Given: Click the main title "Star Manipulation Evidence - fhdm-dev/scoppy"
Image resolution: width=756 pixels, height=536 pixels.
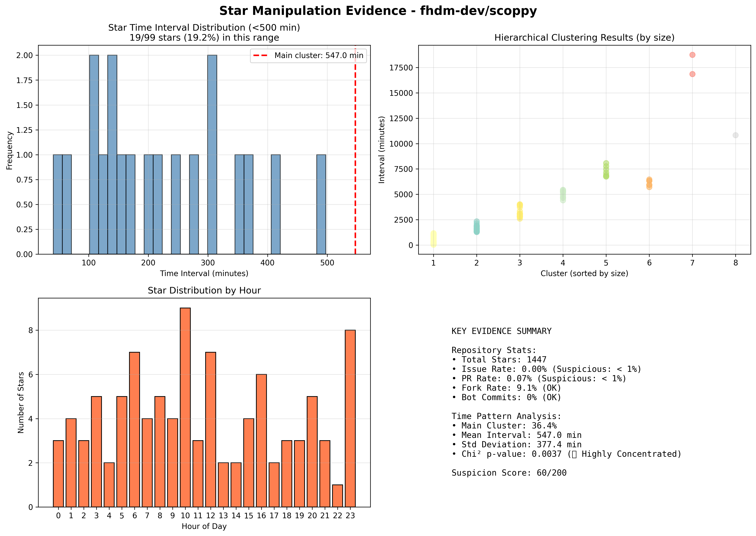Looking at the screenshot, I should (378, 11).
